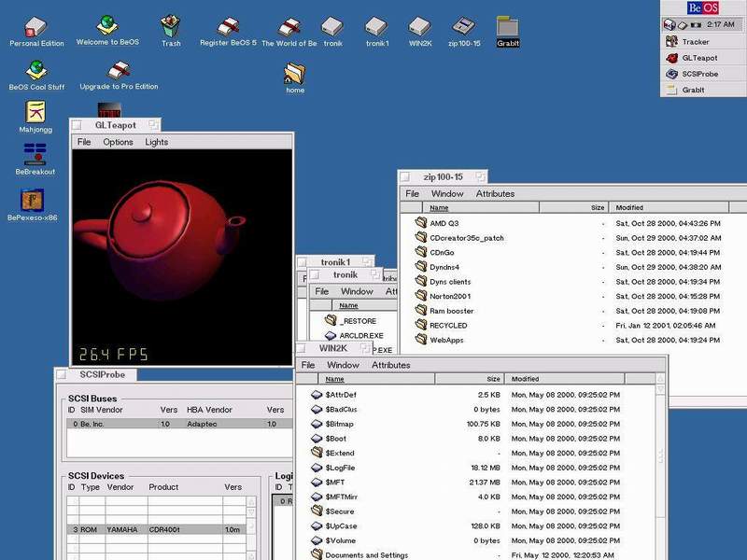Sort zip100-15 list by Modified column

tap(669, 207)
